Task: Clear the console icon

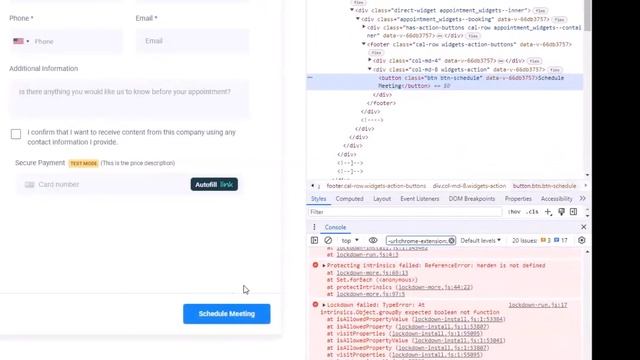Action: (x=328, y=240)
